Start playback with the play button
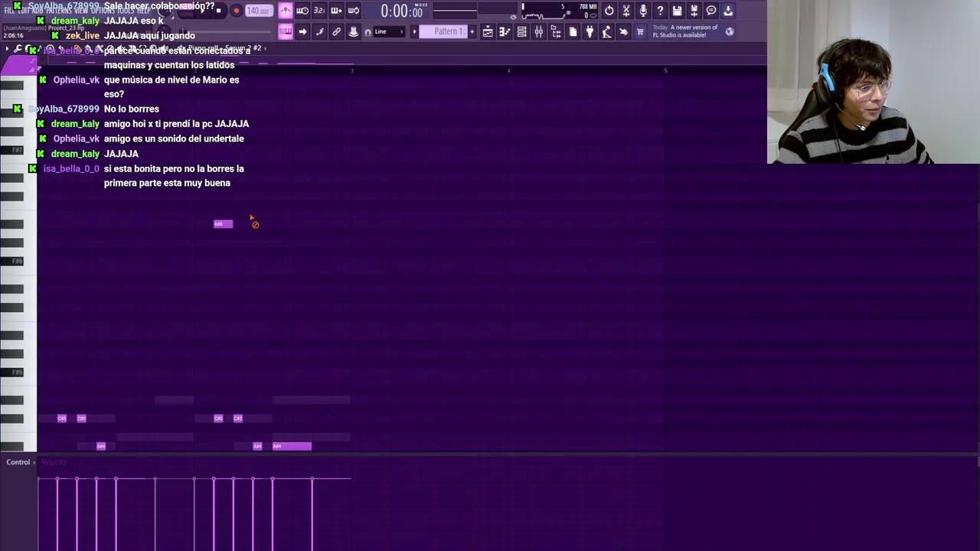 [x=201, y=11]
